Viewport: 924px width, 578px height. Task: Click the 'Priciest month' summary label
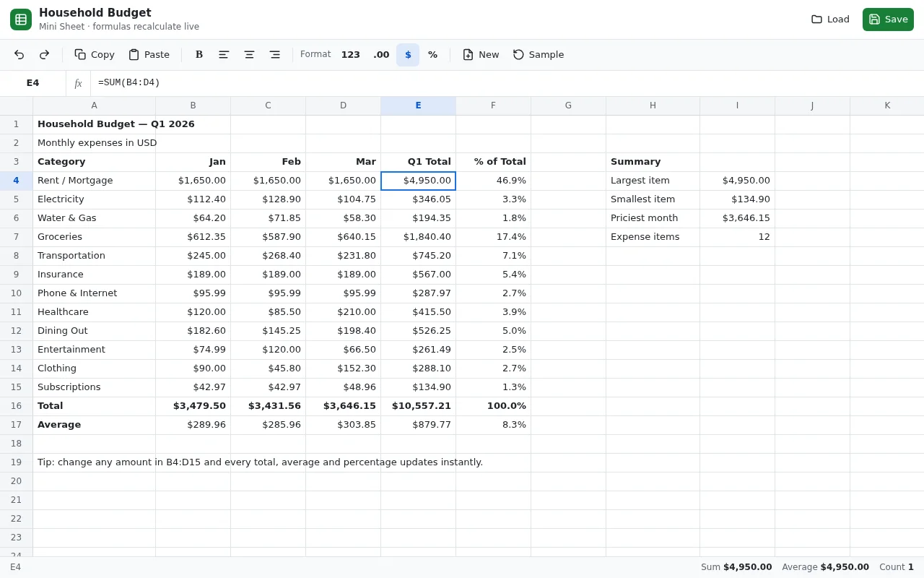click(653, 218)
